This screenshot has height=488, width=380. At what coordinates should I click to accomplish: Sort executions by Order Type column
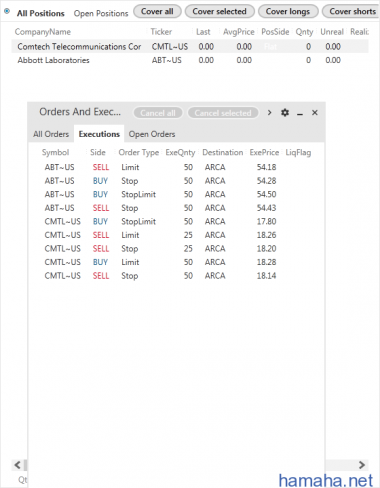point(139,153)
